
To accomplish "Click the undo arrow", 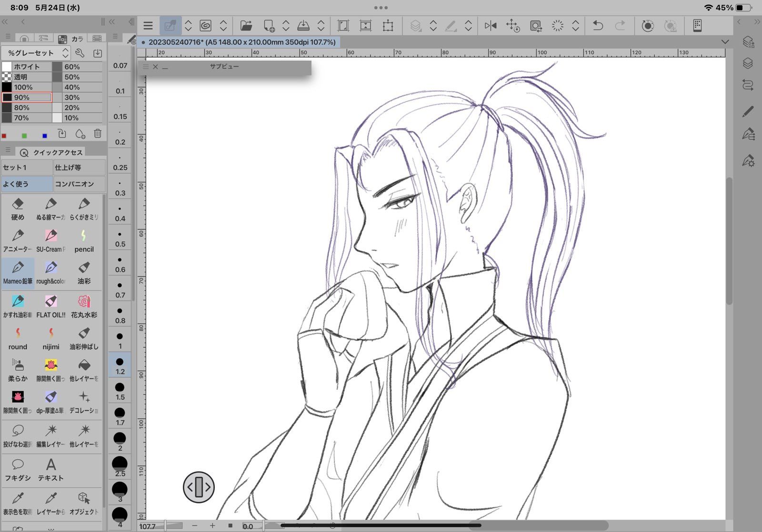I will (597, 26).
